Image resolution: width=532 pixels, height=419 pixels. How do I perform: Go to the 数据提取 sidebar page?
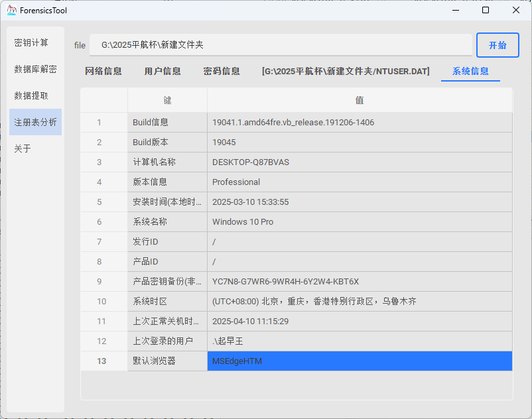[x=31, y=95]
